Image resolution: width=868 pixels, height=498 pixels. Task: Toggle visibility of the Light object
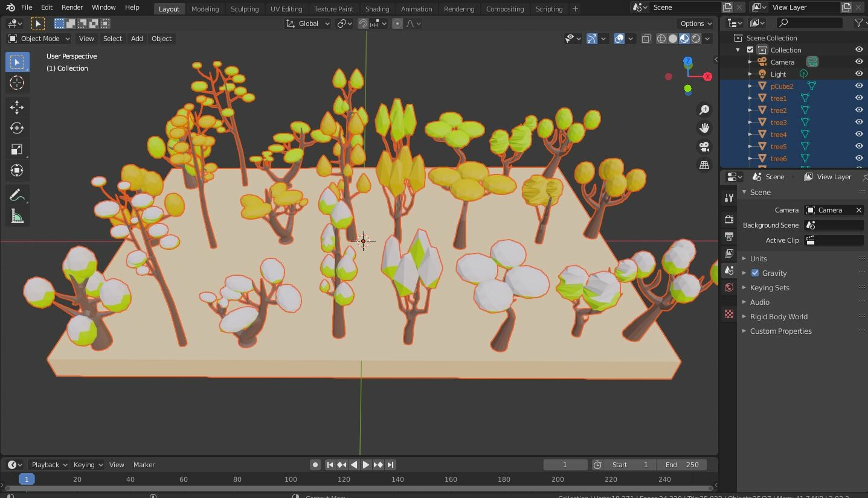(x=858, y=74)
